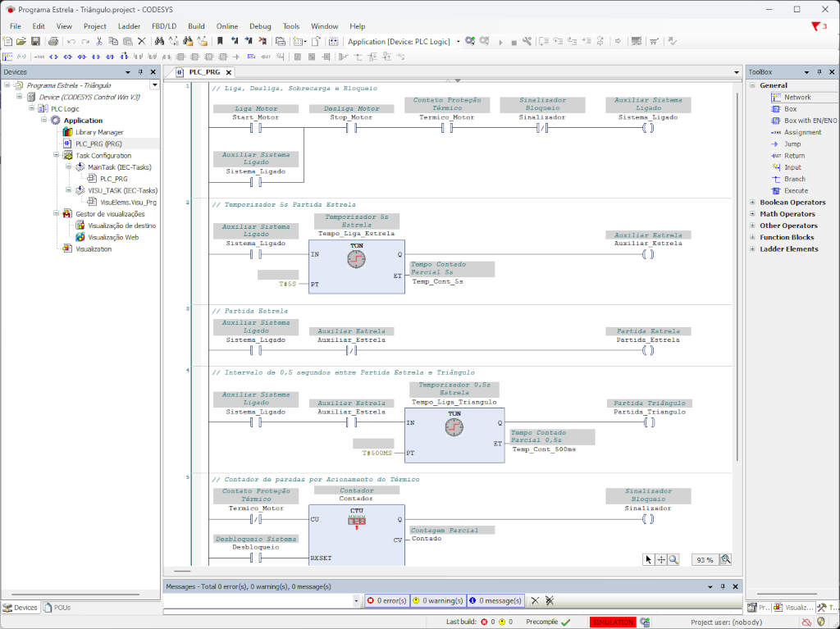Expand the Ladder Elements toolbox group
Screen dimensions: 840x629
(x=752, y=249)
